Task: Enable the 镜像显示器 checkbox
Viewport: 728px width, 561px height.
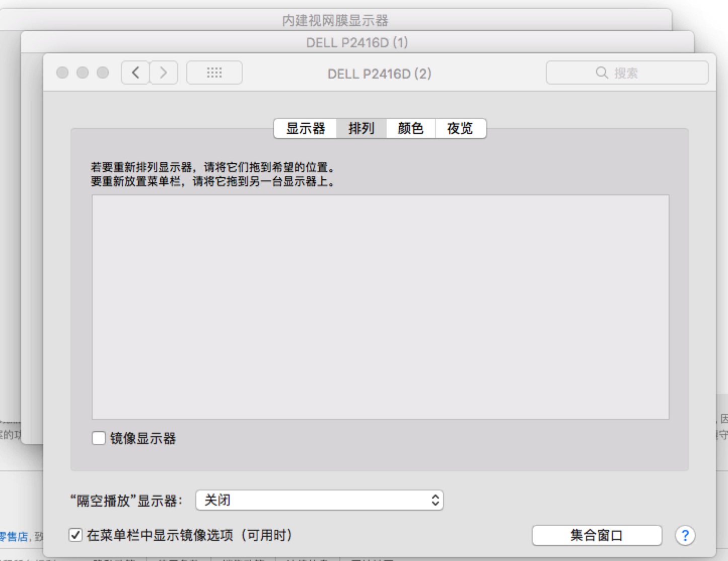Action: pyautogui.click(x=99, y=438)
